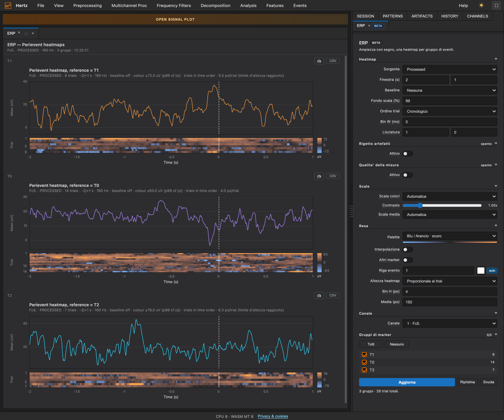The width and height of the screenshot is (504, 420).
Task: Click the Media (px) input field
Action: pyautogui.click(x=450, y=302)
